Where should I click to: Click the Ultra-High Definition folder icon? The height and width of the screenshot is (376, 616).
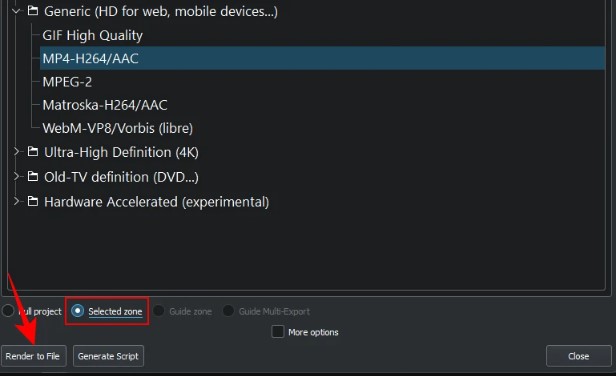click(x=33, y=151)
